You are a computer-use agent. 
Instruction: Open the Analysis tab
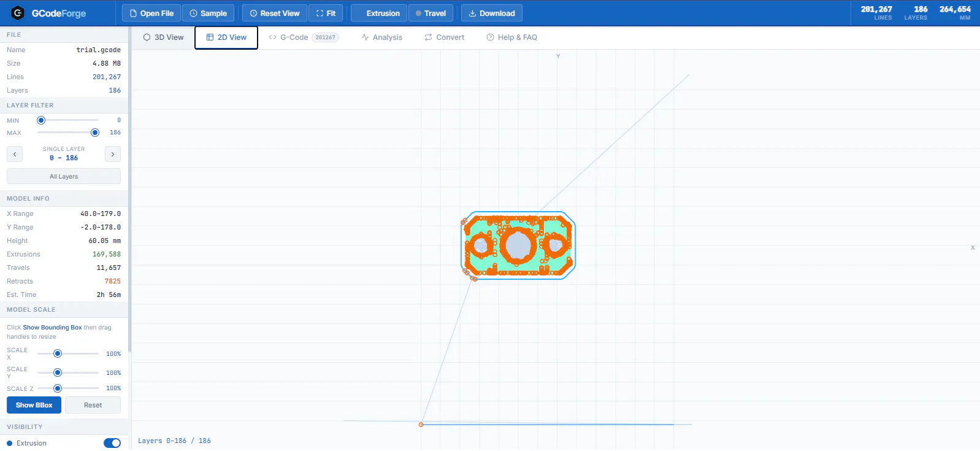[x=382, y=37]
